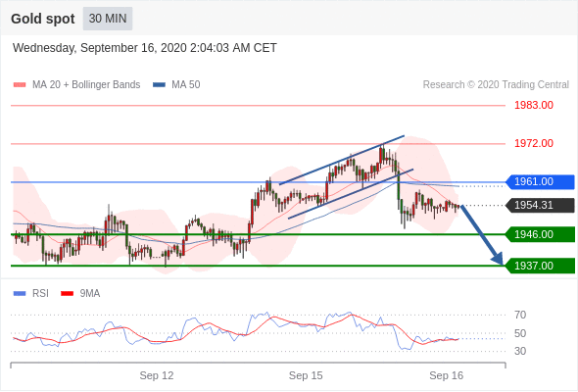Click the RSI legend color swatch
Viewport: 578px width, 392px height.
pyautogui.click(x=20, y=294)
